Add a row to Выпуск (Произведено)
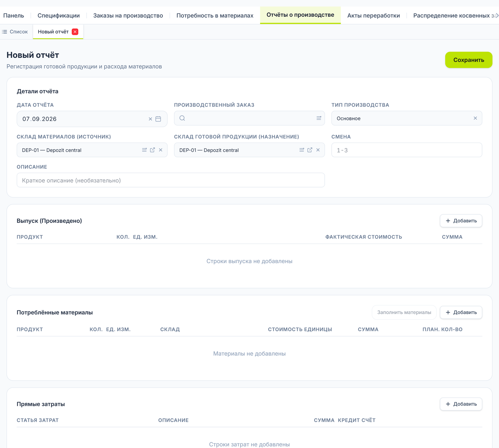The height and width of the screenshot is (448, 499). (x=461, y=221)
